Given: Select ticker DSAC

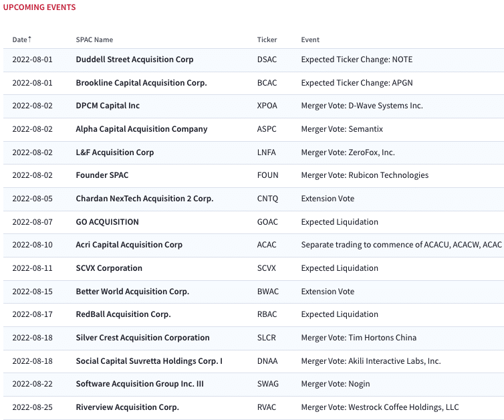Looking at the screenshot, I should pos(267,60).
